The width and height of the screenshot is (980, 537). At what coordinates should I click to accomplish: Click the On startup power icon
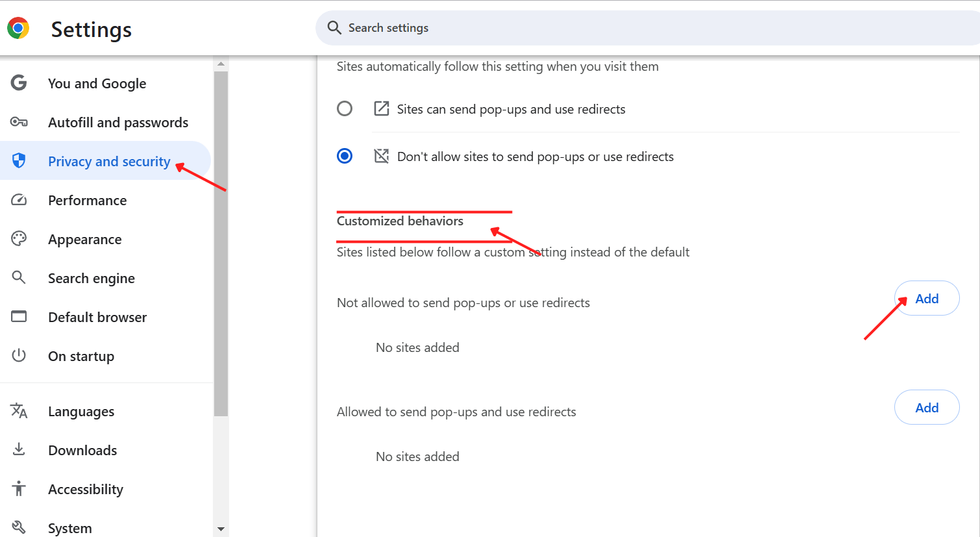19,356
